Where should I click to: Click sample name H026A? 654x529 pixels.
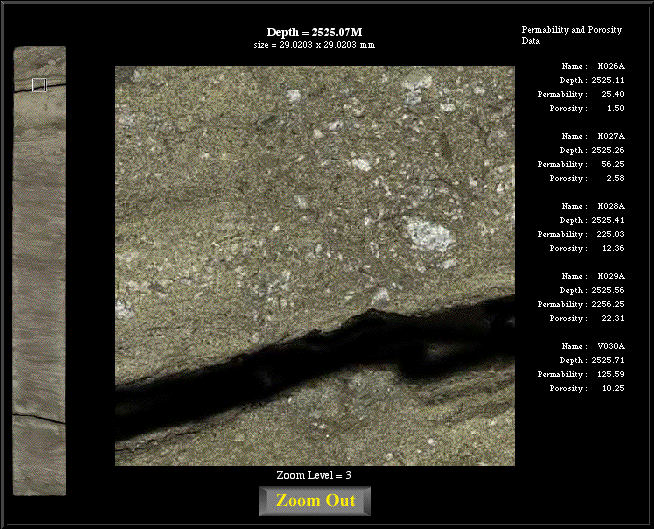click(x=611, y=66)
